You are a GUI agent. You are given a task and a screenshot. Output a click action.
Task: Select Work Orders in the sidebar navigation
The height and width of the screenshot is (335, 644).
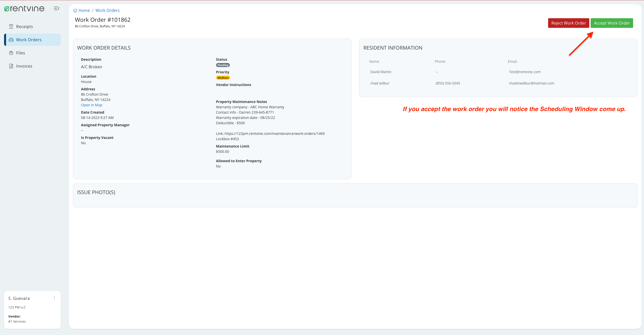click(x=29, y=39)
